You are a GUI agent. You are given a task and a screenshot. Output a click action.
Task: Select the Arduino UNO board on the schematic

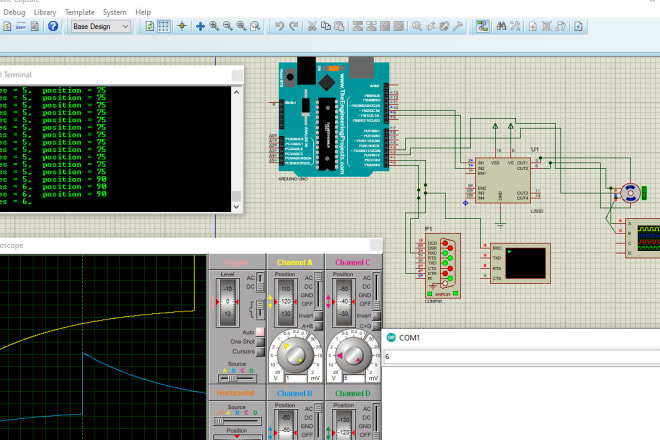coord(333,117)
